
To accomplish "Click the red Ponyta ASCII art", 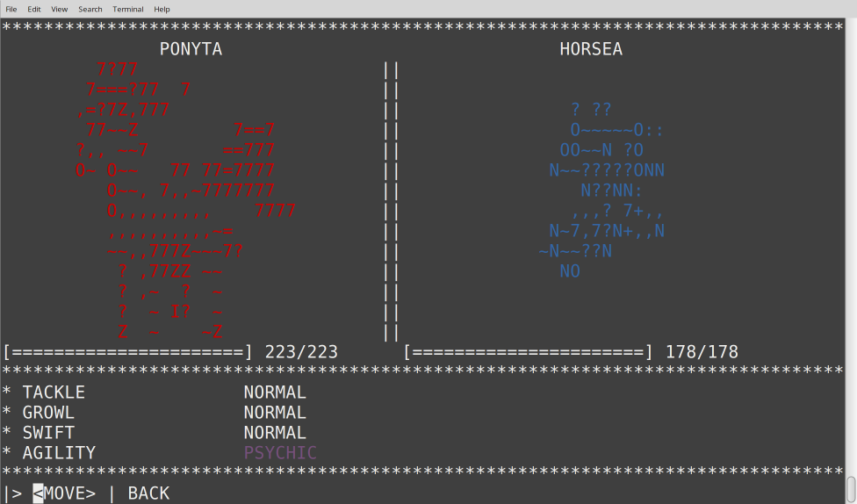I will pyautogui.click(x=186, y=200).
